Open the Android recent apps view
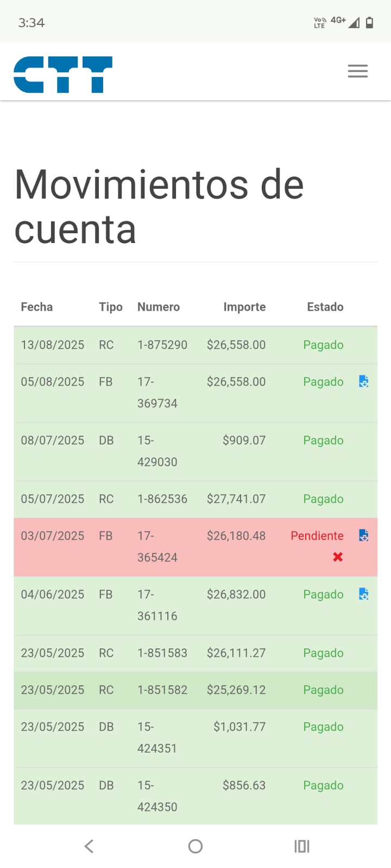The width and height of the screenshot is (391, 868). pyautogui.click(x=301, y=846)
